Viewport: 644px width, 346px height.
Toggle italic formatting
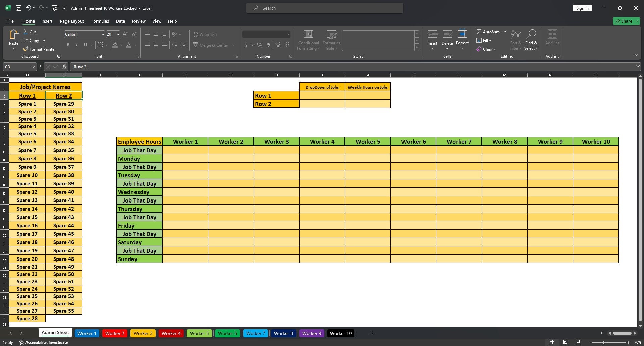coord(76,45)
